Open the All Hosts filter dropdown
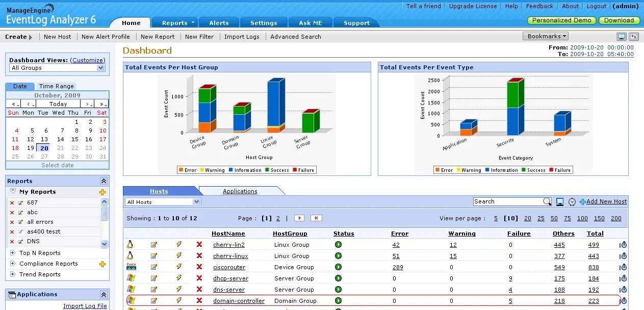Image resolution: width=644 pixels, height=310 pixels. pyautogui.click(x=163, y=202)
